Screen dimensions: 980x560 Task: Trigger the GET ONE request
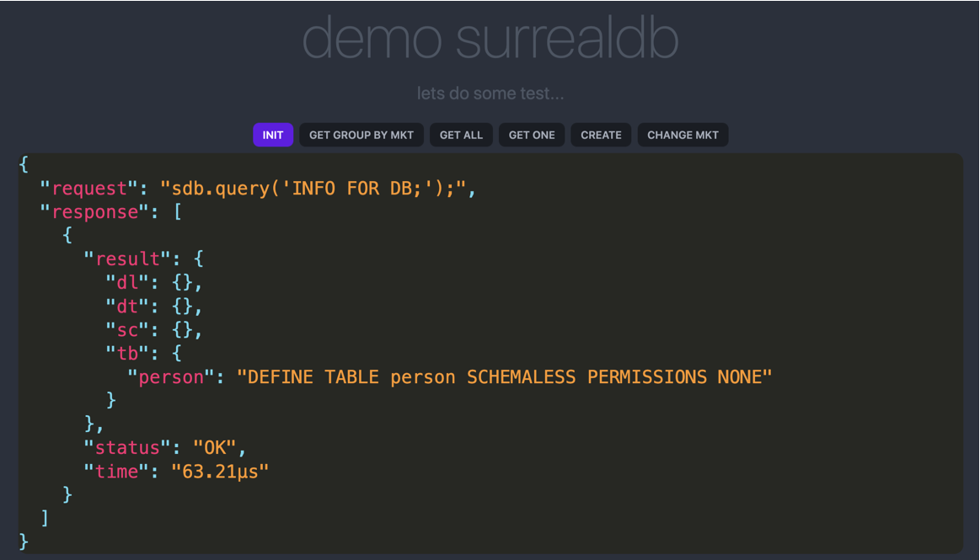click(x=531, y=135)
